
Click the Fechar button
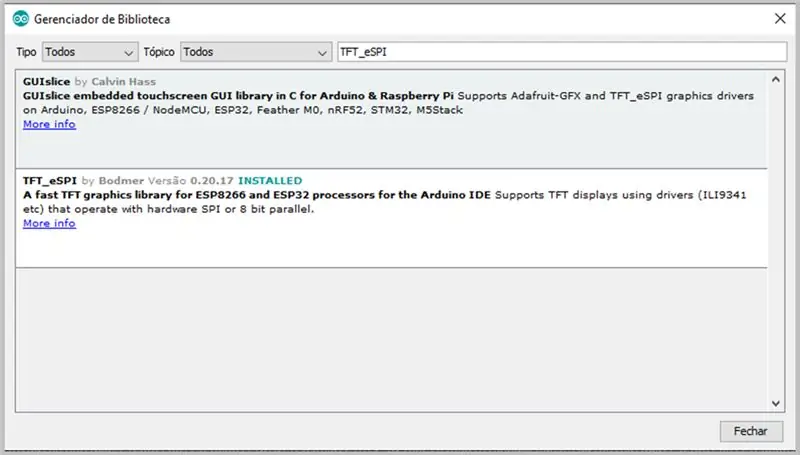pyautogui.click(x=751, y=431)
